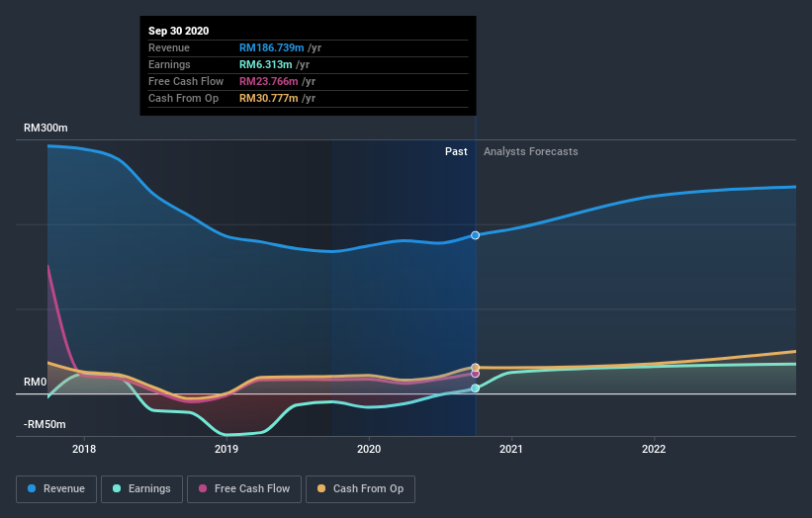Click the teal Earnings data point marker
Screen dimensions: 812x518
point(475,388)
